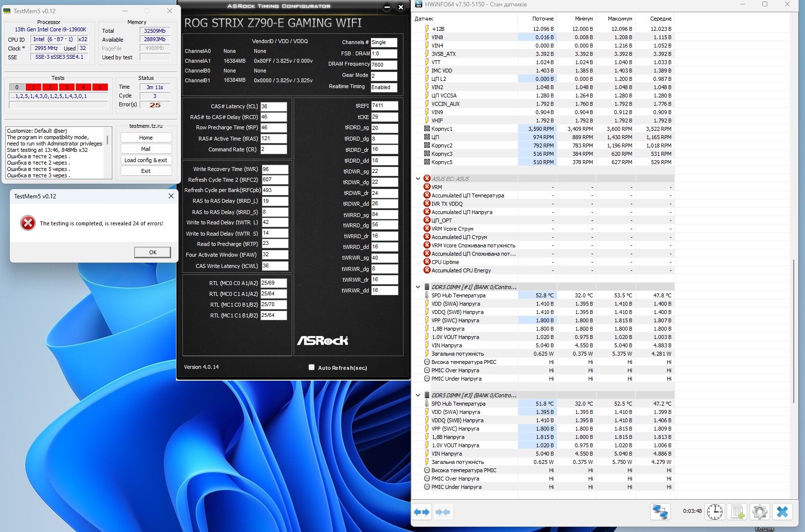Click the TestMem5 window title icon
The image size is (805, 532).
tap(7, 11)
